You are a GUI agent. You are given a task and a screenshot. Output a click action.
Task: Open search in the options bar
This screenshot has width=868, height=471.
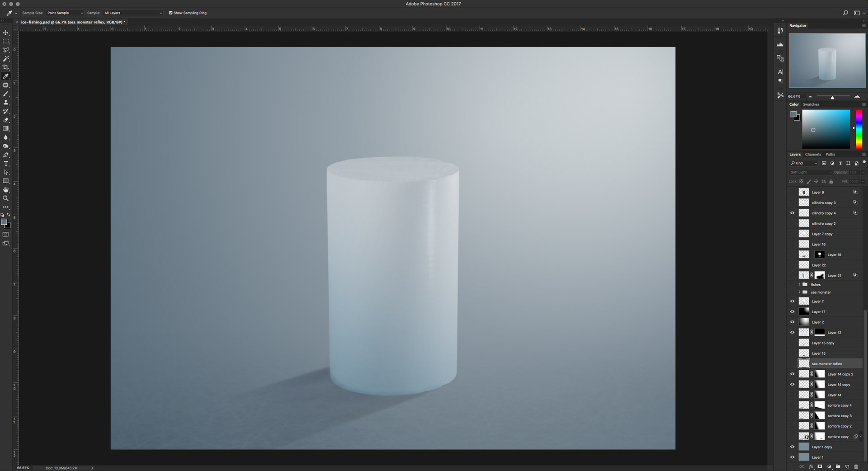[845, 13]
